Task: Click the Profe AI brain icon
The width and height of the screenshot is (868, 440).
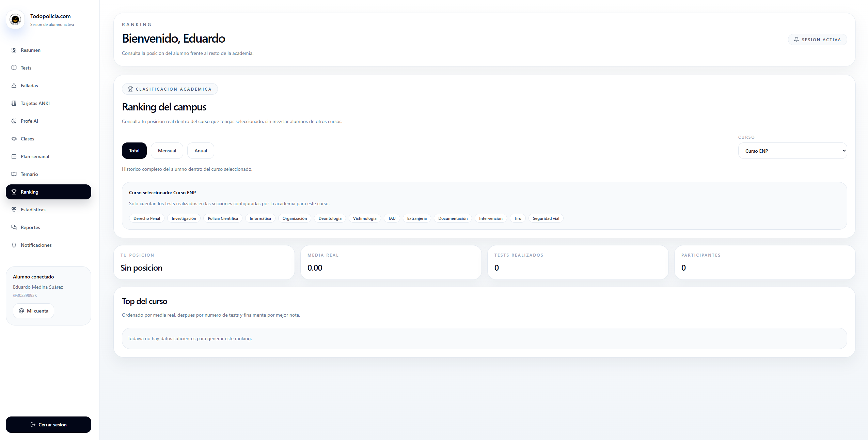Action: click(14, 121)
